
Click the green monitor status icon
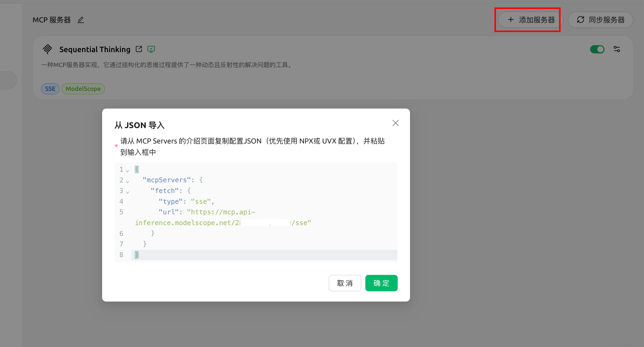pyautogui.click(x=151, y=49)
